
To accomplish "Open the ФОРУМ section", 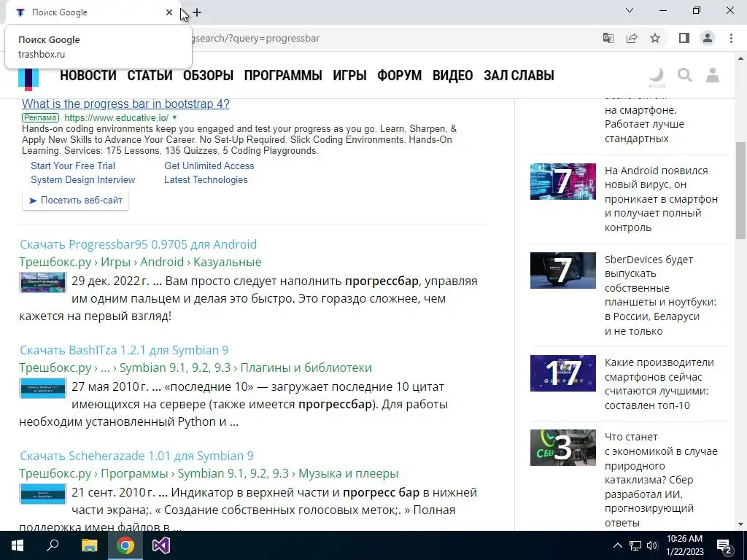I will coord(399,75).
